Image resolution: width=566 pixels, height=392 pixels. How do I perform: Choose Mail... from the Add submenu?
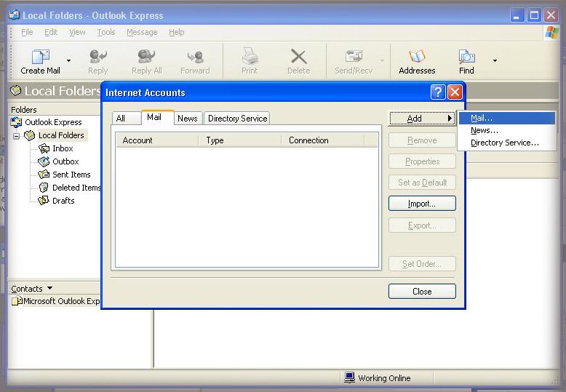click(507, 118)
